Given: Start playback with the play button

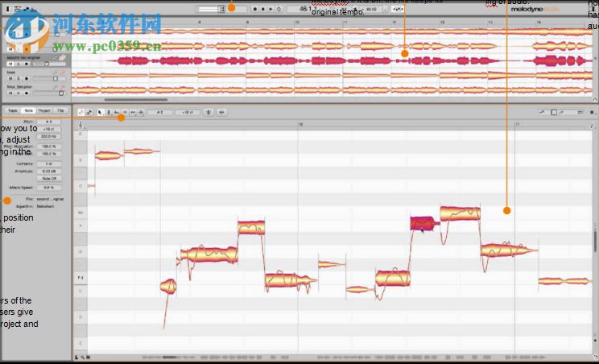Looking at the screenshot, I should point(271,9).
